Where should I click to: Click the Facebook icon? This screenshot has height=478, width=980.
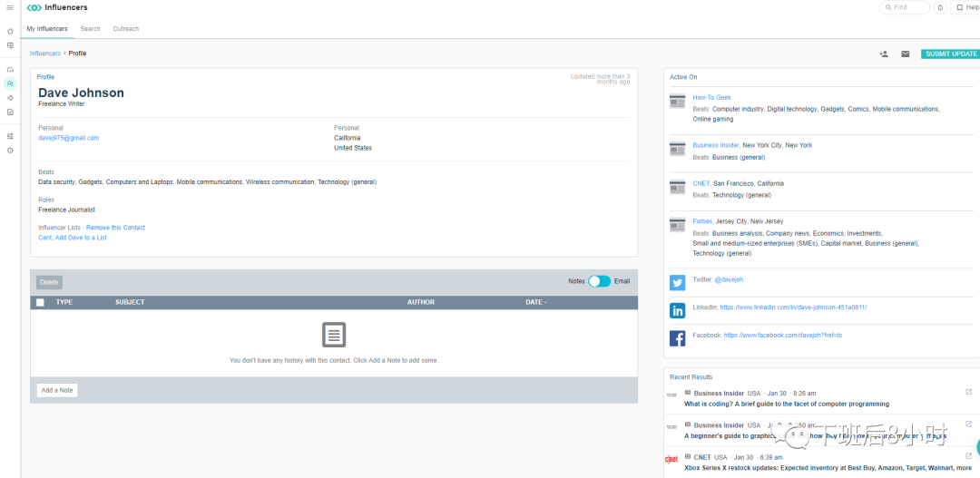coord(678,338)
